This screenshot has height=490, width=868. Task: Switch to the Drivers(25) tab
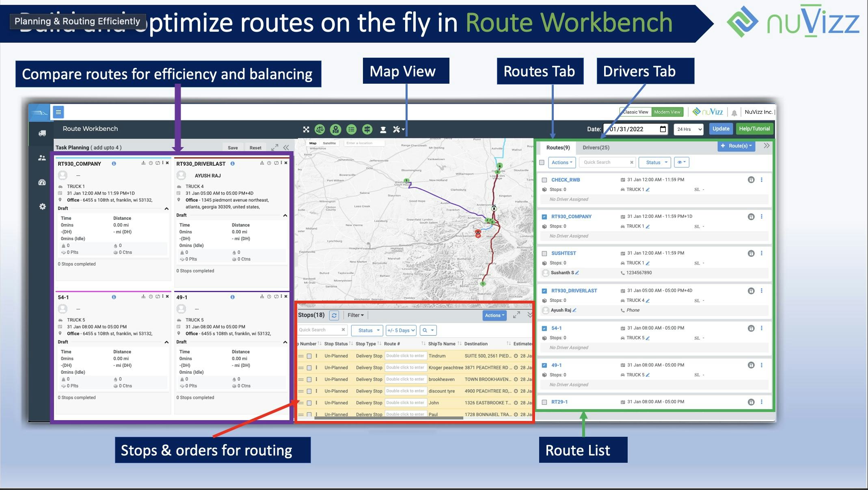tap(596, 147)
